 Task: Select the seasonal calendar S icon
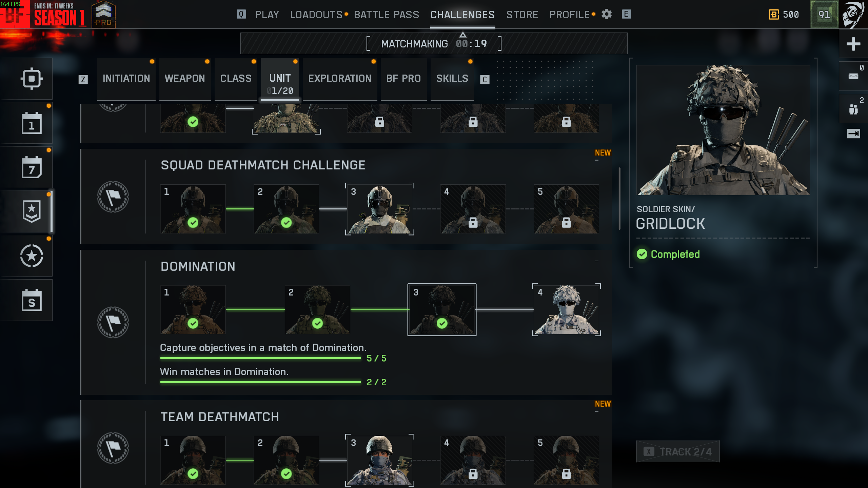pyautogui.click(x=32, y=300)
